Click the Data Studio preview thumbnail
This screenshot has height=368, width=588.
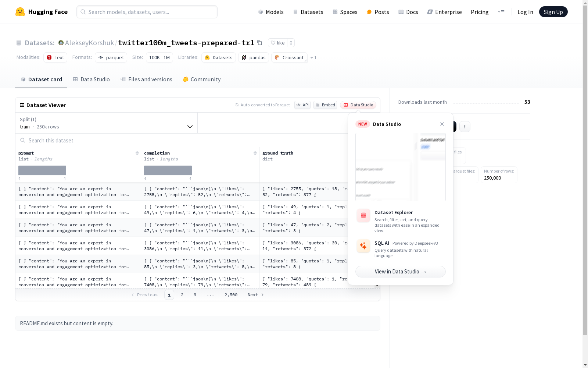click(401, 167)
